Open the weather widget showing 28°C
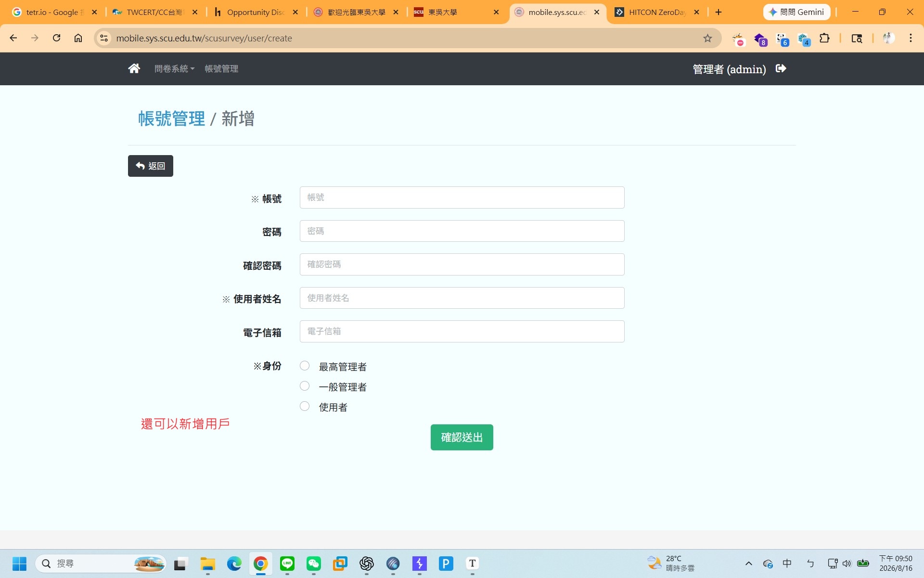 [x=671, y=563]
